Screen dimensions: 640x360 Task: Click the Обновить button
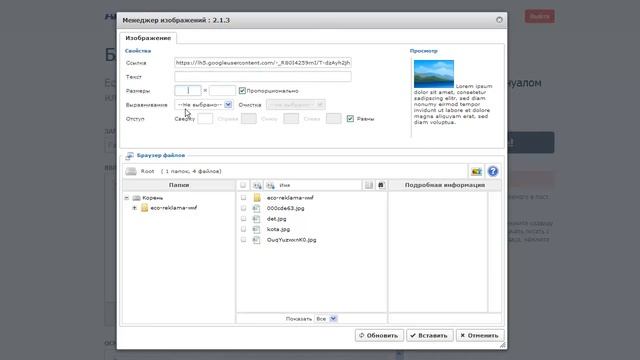pos(379,336)
